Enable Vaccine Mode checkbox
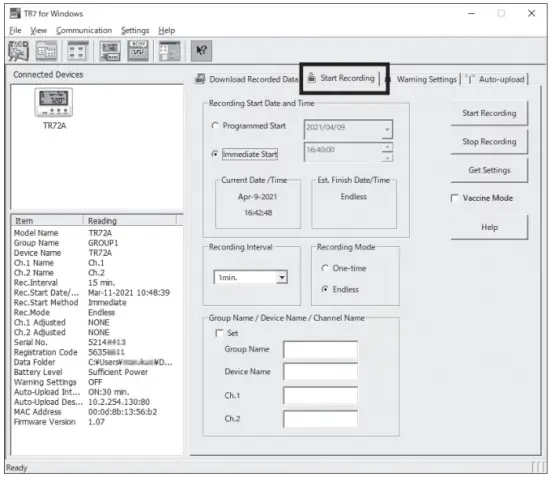This screenshot has height=477, width=550. click(x=454, y=198)
